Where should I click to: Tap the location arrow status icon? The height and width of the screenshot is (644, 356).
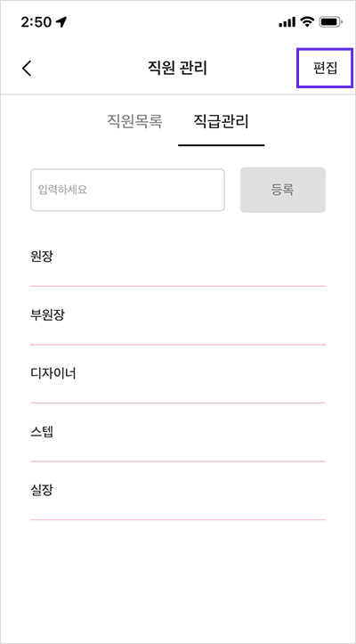61,22
